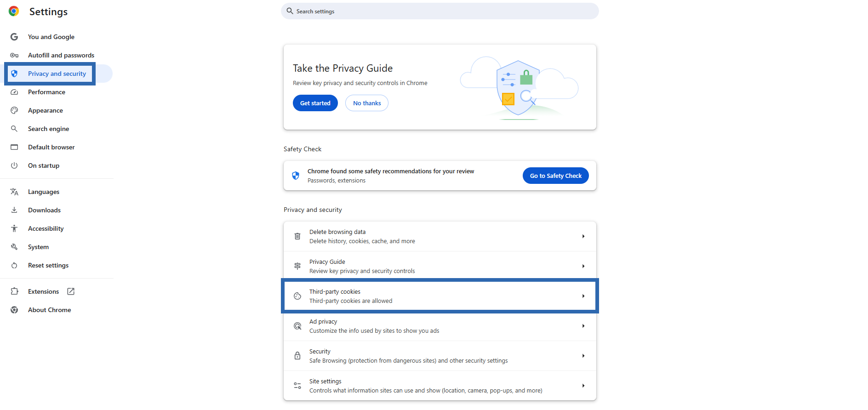Open Autofill and passwords section

point(61,55)
